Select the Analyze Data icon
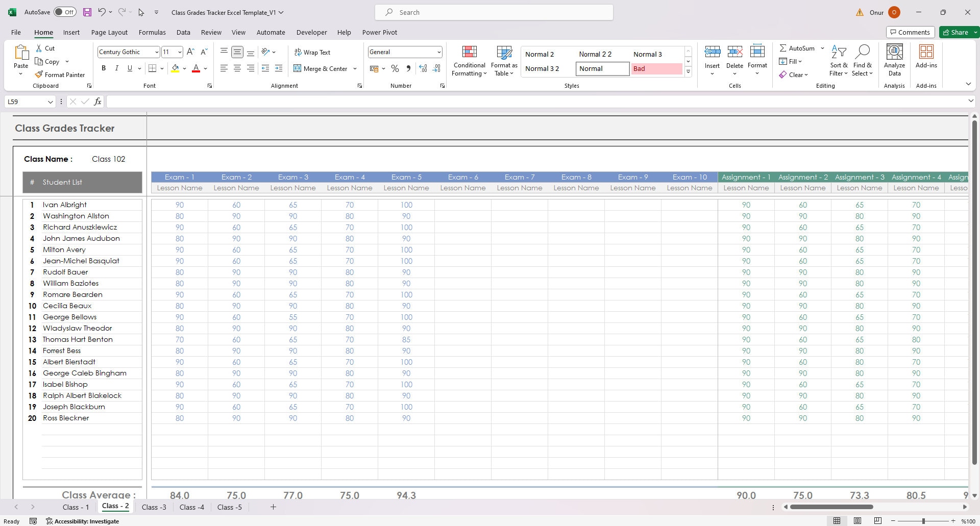The height and width of the screenshot is (526, 980). (894, 60)
